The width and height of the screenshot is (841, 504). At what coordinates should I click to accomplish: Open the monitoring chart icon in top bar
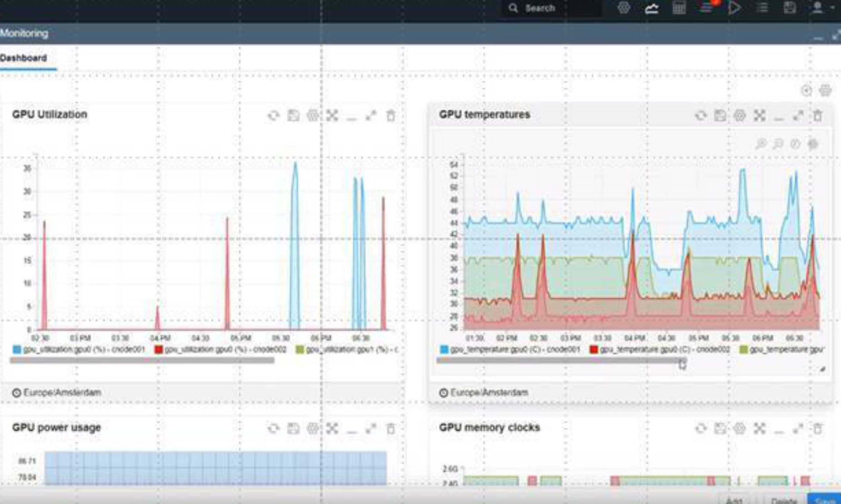tap(651, 8)
